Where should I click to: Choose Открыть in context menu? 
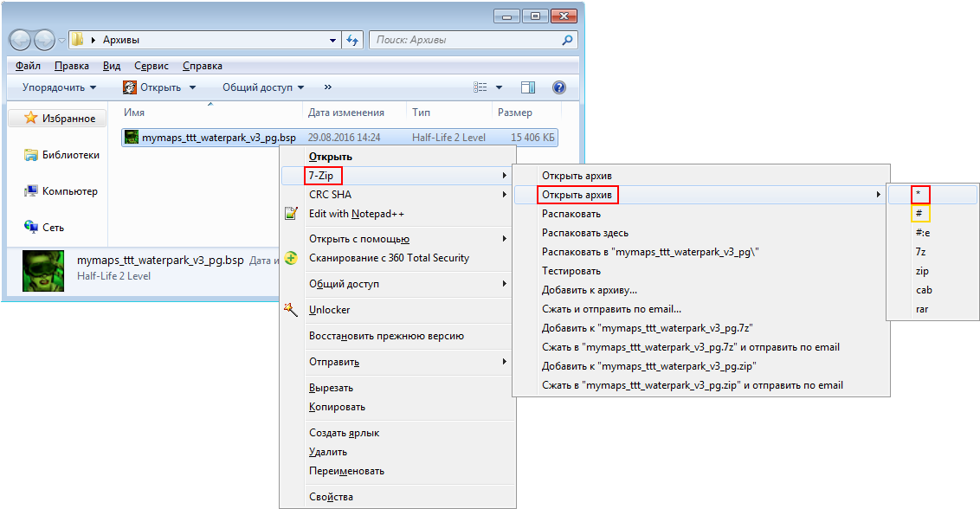(x=397, y=157)
